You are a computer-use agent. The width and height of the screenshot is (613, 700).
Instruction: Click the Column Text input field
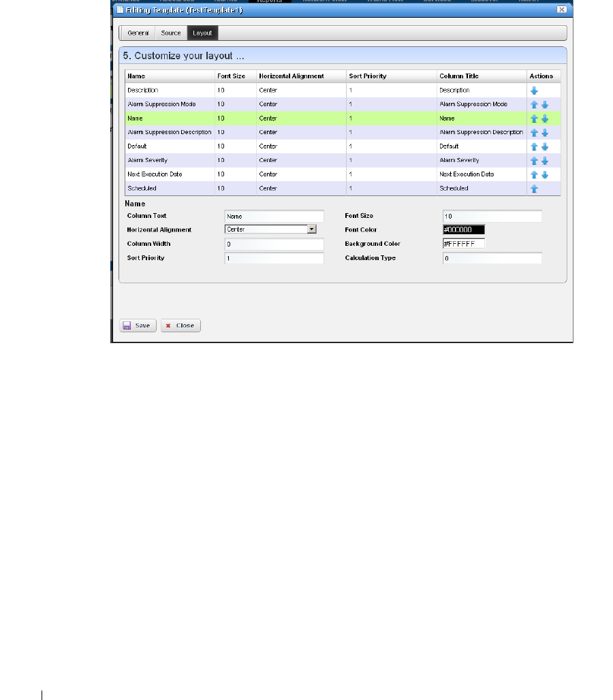click(274, 216)
